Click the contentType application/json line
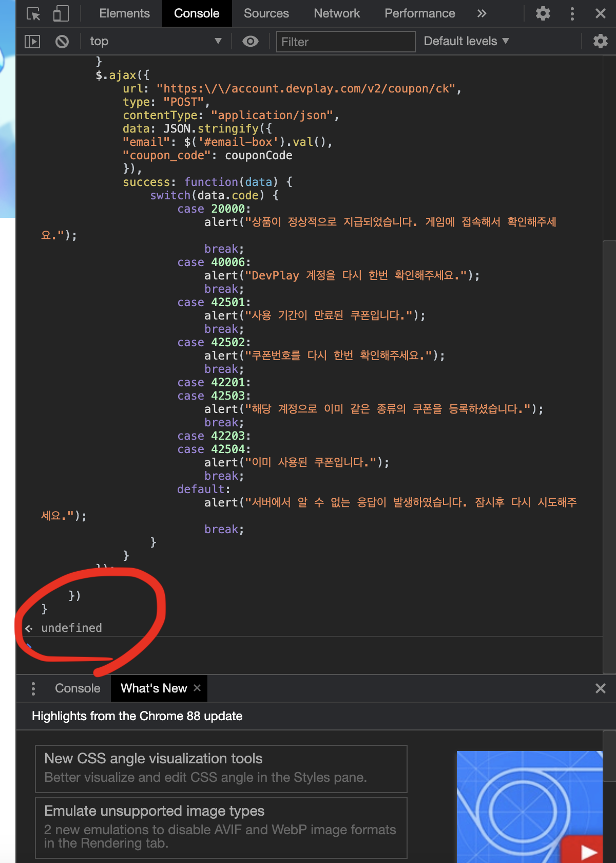The image size is (616, 863). (x=231, y=115)
